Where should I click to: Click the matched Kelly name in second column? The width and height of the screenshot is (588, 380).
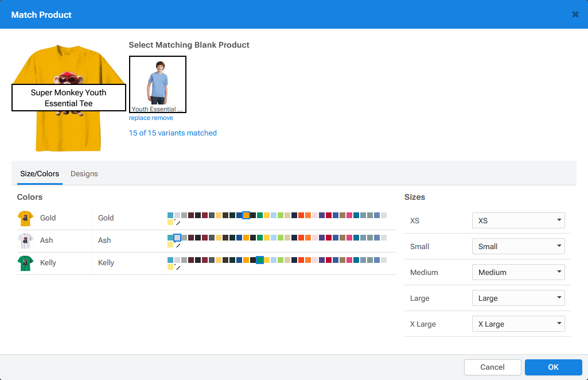[106, 262]
